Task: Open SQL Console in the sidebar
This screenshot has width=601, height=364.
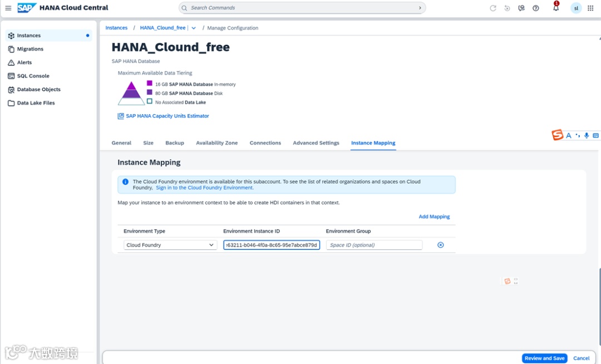Action: click(48, 76)
